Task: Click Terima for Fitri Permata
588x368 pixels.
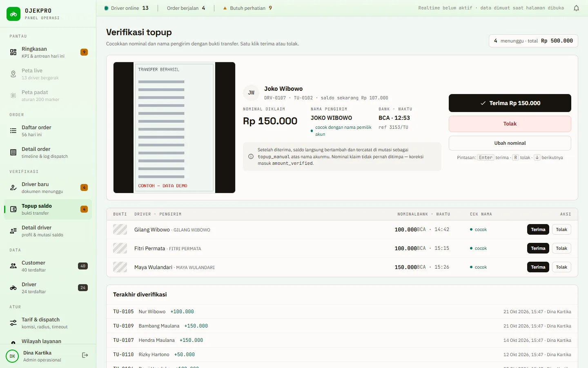Action: click(x=538, y=248)
